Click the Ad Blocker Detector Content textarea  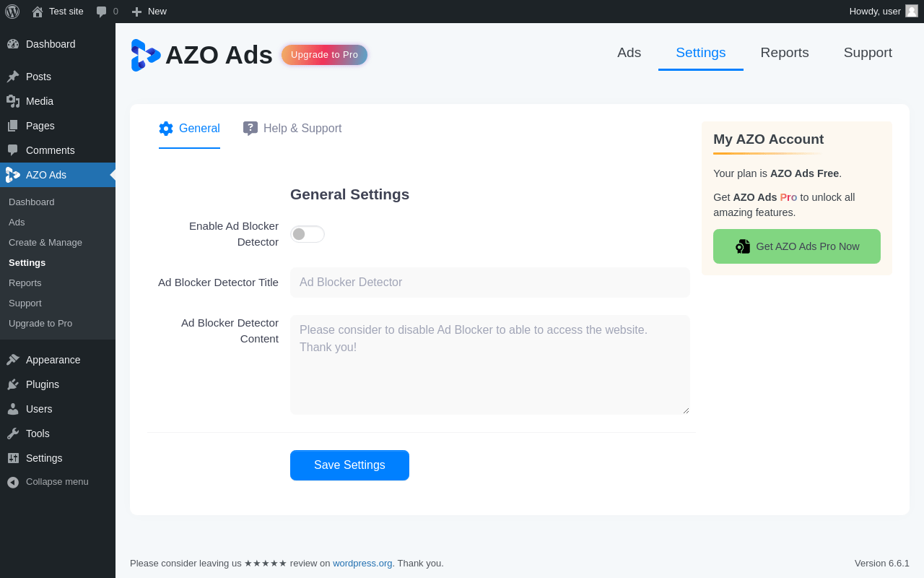pyautogui.click(x=490, y=365)
